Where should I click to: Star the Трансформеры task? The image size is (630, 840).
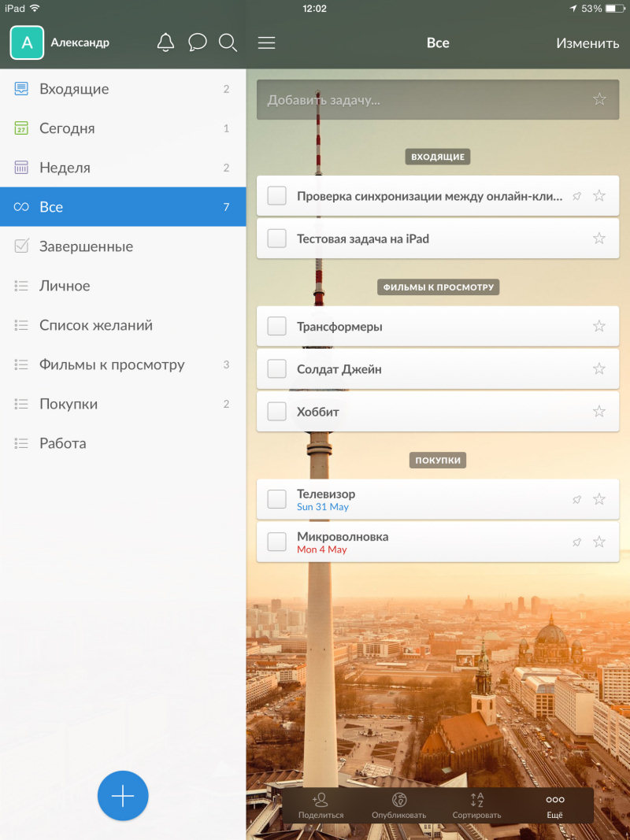click(x=599, y=326)
